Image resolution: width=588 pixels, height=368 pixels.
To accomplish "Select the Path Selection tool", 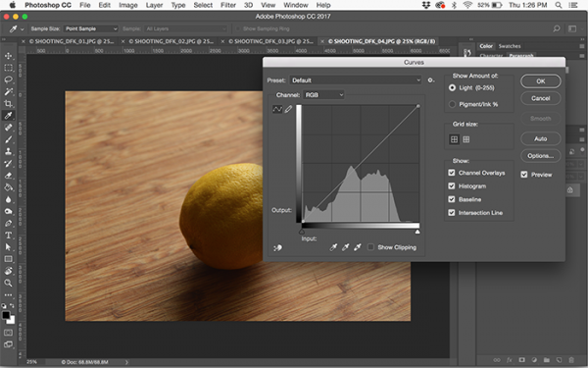I will (x=8, y=247).
